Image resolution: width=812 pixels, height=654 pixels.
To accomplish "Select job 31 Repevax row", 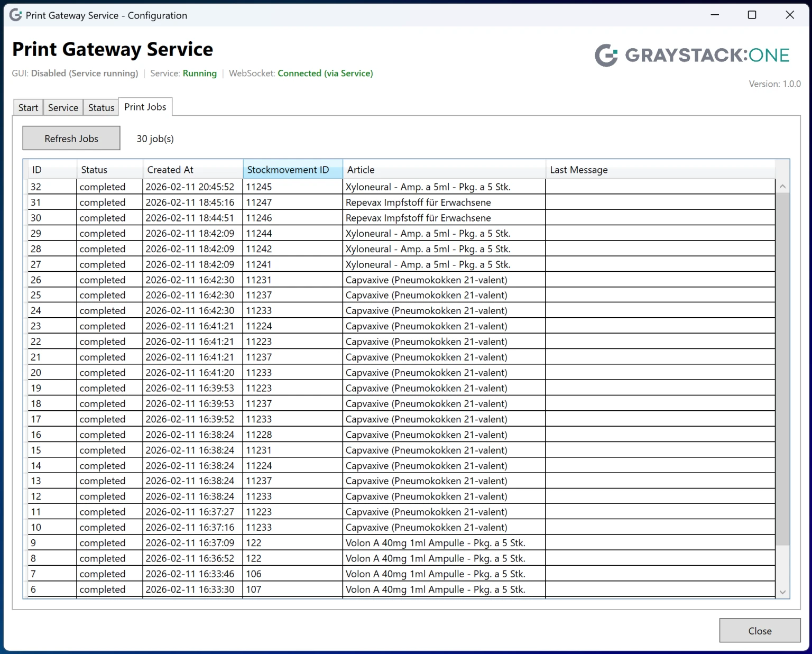I will point(418,202).
